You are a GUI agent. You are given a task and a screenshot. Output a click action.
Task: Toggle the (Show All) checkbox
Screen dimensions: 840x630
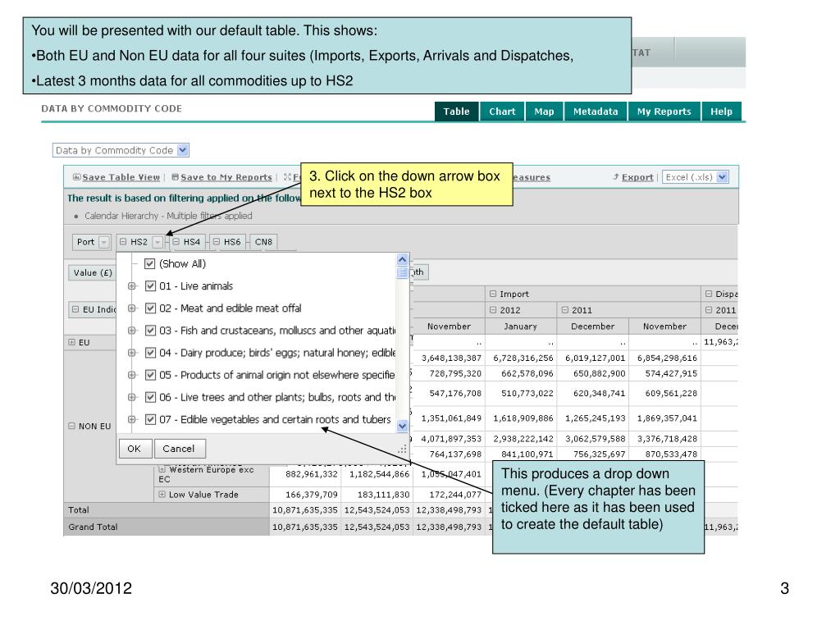click(150, 264)
